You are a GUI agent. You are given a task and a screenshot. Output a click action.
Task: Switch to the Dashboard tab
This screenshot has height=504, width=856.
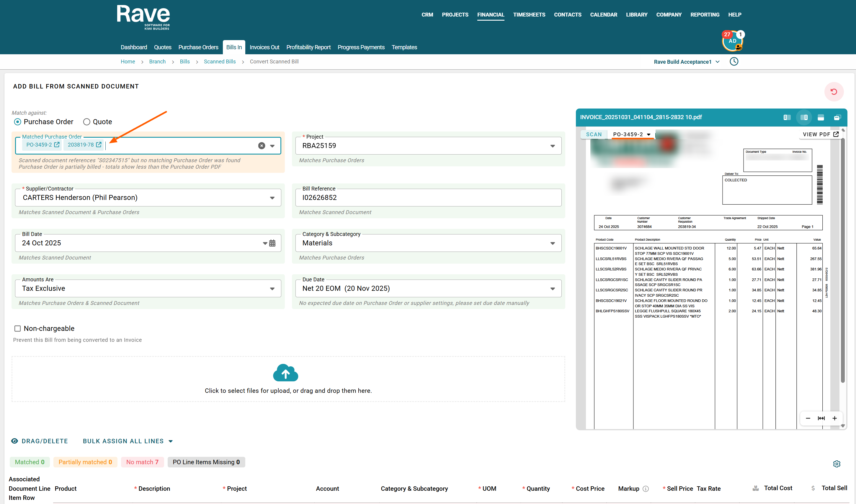(x=133, y=47)
